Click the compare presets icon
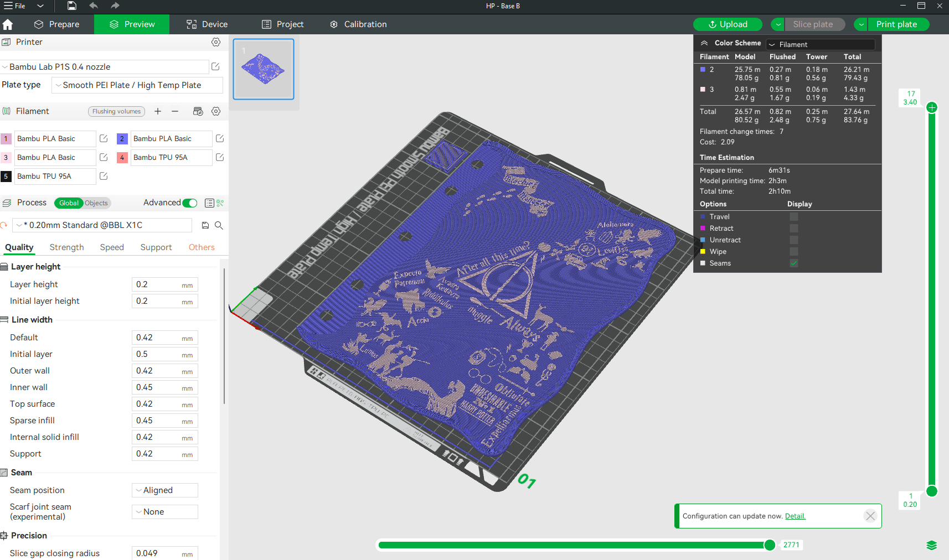This screenshot has height=560, width=949. pos(220,203)
